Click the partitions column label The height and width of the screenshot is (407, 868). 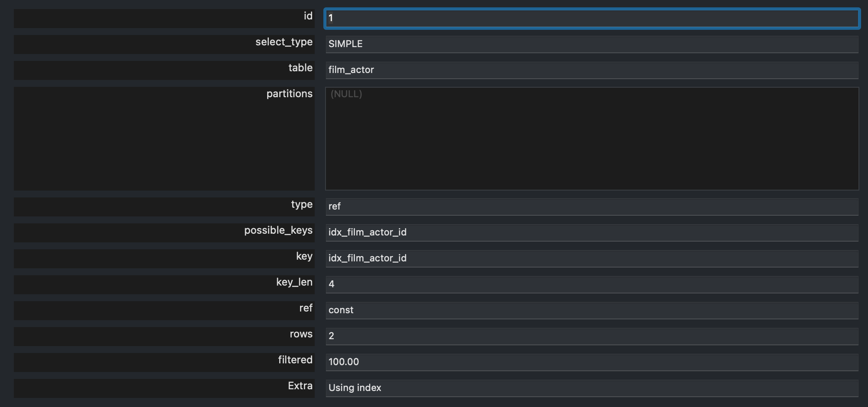tap(289, 94)
